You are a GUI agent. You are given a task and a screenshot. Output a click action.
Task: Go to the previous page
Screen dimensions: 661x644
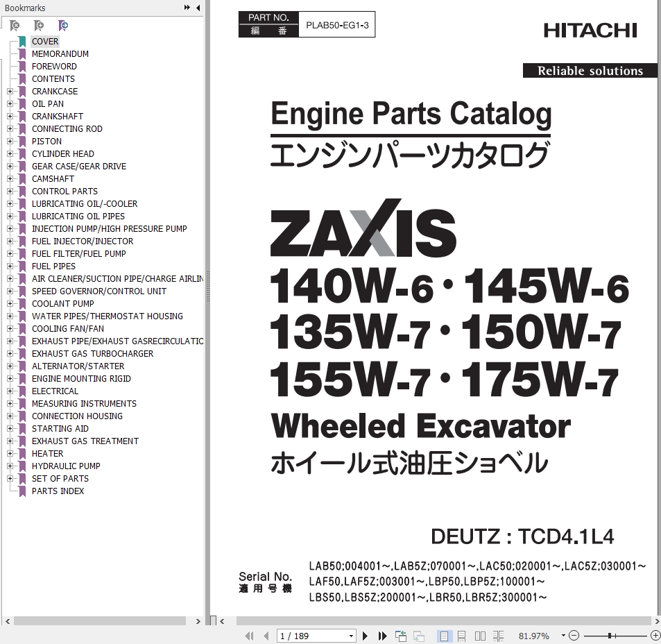[x=266, y=636]
